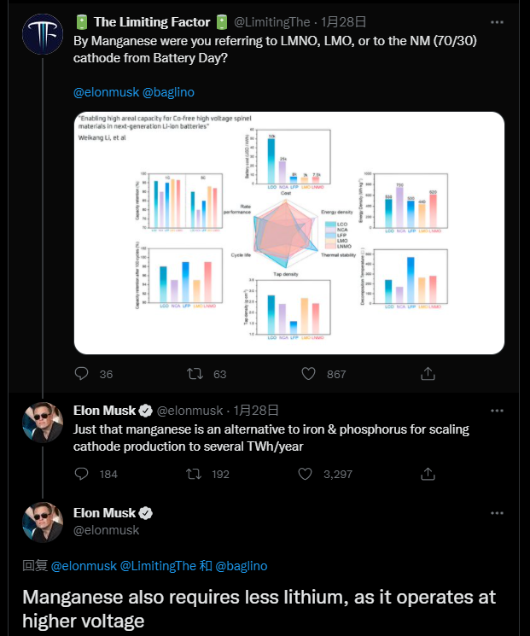Open The Limiting Factor display name
Image resolution: width=530 pixels, height=636 pixels.
(x=152, y=22)
